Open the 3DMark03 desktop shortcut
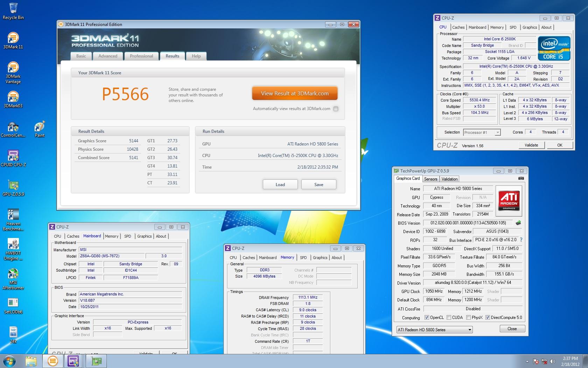Image resolution: width=588 pixels, height=368 pixels. [13, 99]
